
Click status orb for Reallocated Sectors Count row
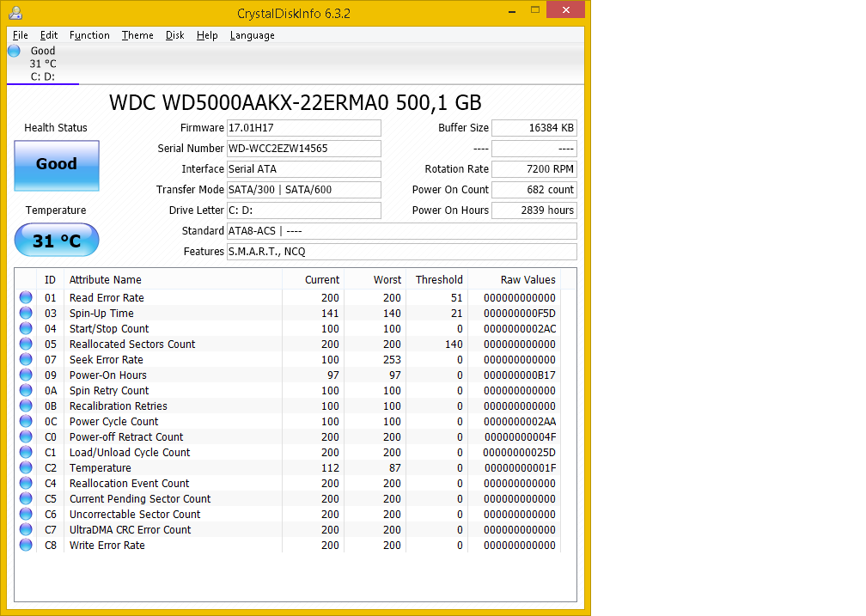click(26, 344)
